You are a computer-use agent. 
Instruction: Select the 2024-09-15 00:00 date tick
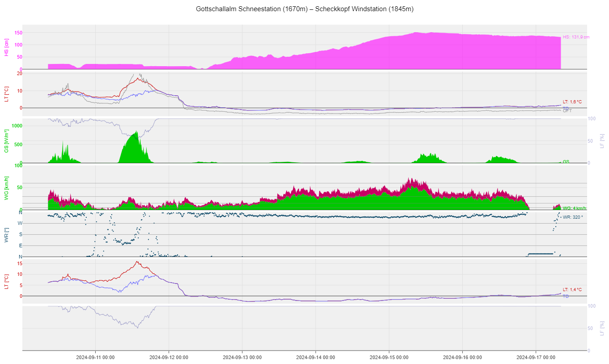click(389, 357)
